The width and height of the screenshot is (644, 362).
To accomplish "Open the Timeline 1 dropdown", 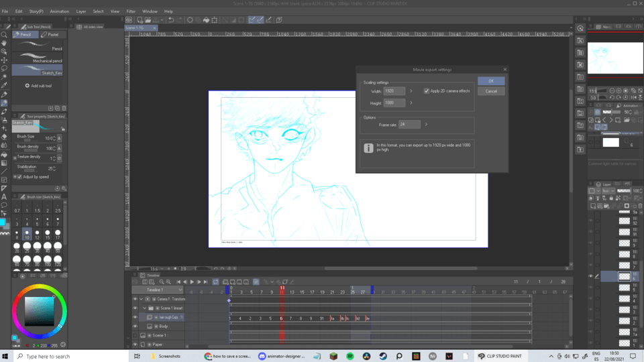I will 180,290.
